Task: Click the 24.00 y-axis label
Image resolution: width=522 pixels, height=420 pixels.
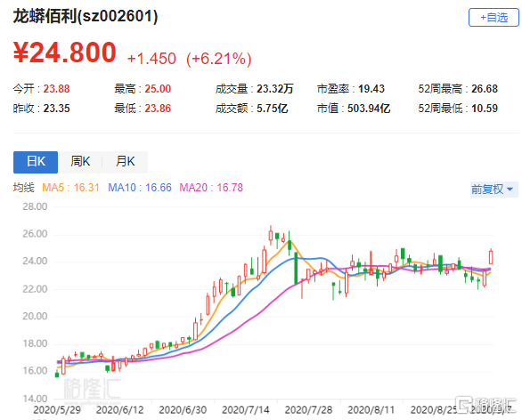Action: 35,261
